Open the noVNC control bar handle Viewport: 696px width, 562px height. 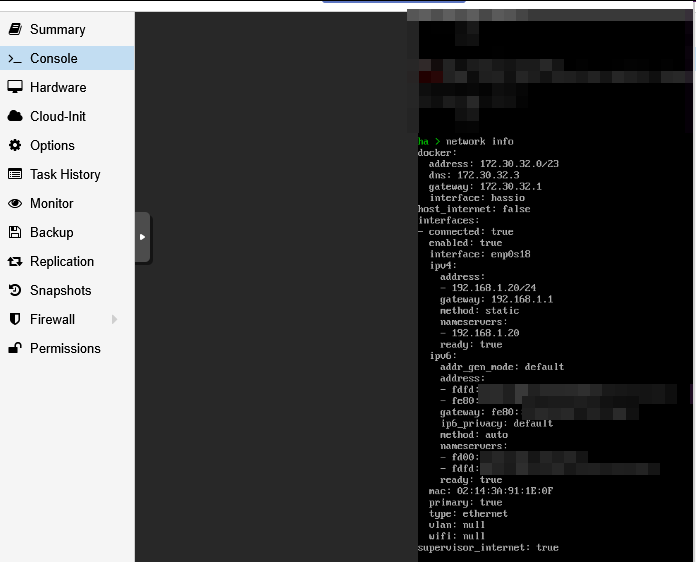point(142,237)
